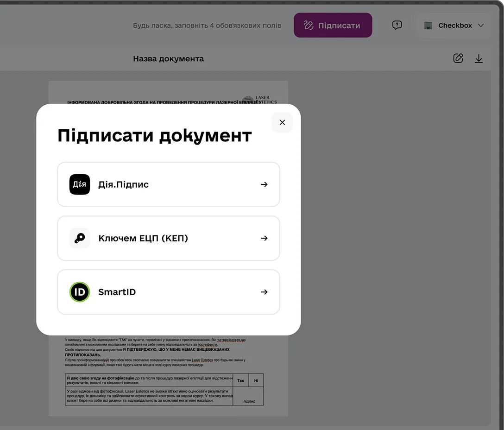Download the document via the download icon
This screenshot has width=504, height=430.
click(x=479, y=58)
